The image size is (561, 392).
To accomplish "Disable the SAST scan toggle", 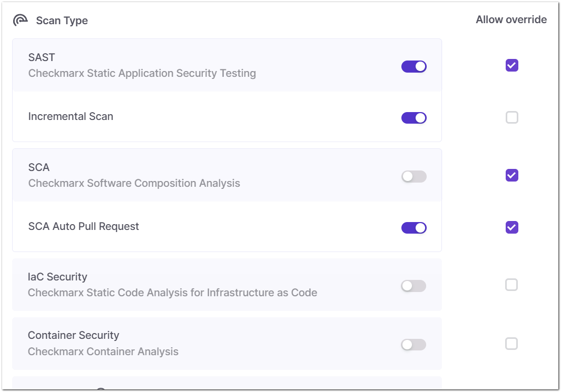I will click(x=414, y=66).
